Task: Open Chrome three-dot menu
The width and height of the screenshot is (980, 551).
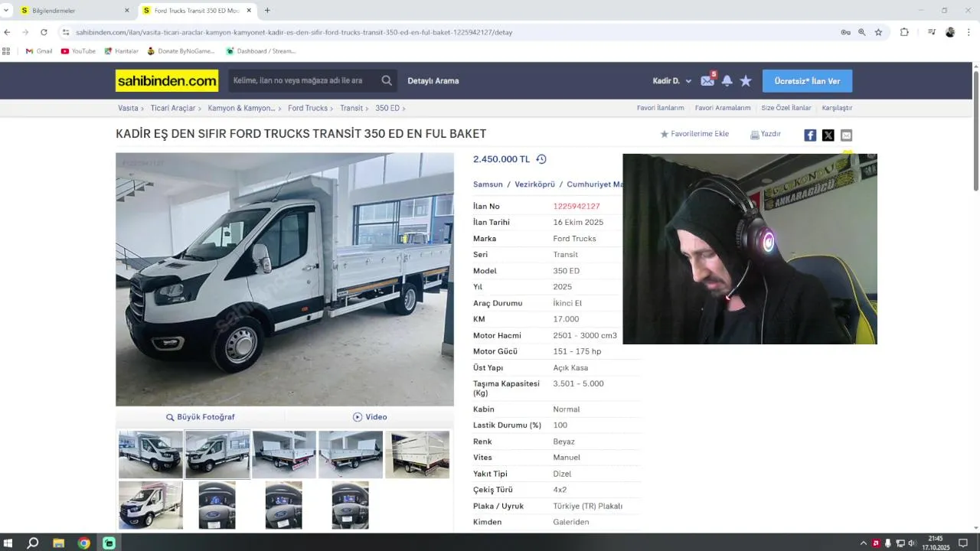Action: point(969,32)
